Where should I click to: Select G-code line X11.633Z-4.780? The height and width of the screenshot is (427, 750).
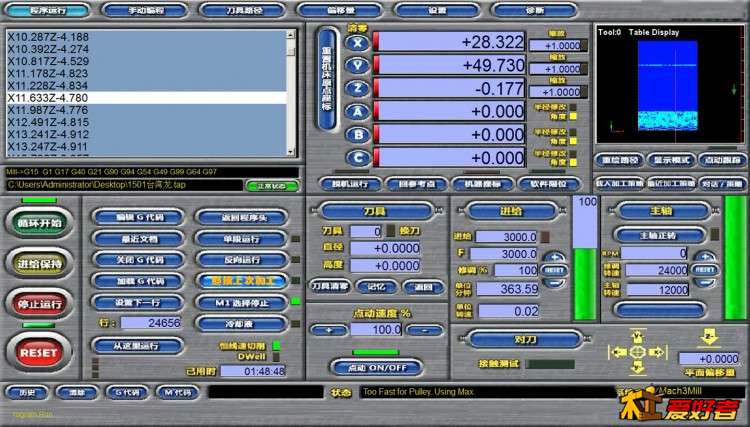(147, 98)
